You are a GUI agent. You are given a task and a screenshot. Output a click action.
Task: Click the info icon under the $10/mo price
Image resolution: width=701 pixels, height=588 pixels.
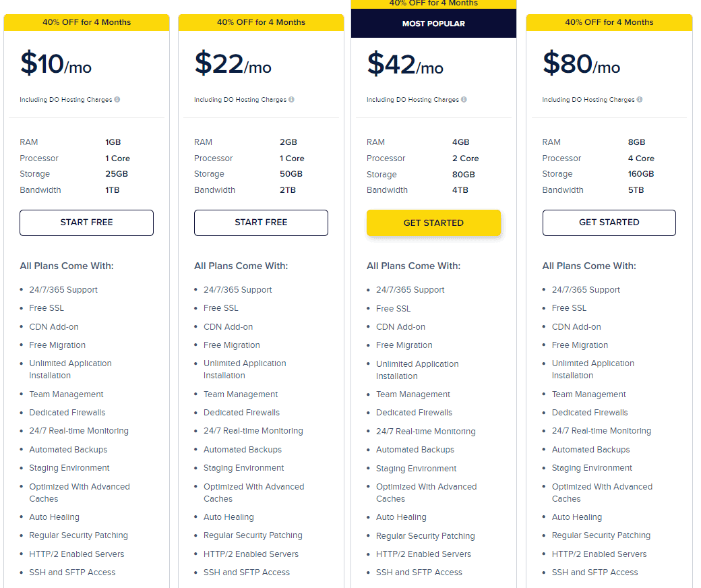click(x=117, y=100)
